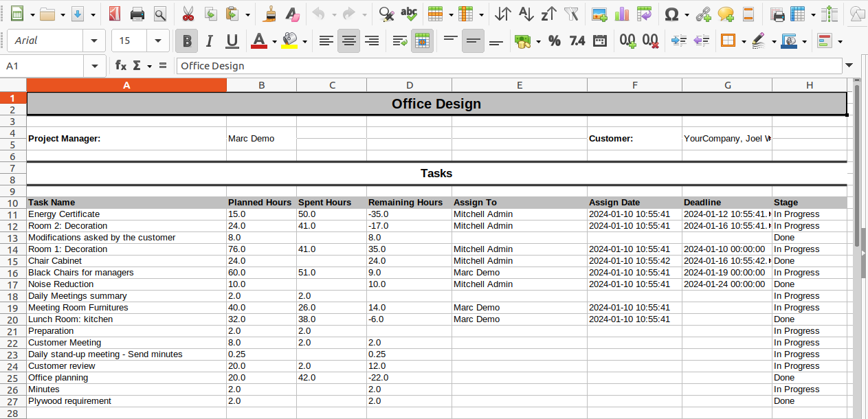Toggle Wrap Text
Image resolution: width=868 pixels, height=419 pixels.
click(400, 41)
